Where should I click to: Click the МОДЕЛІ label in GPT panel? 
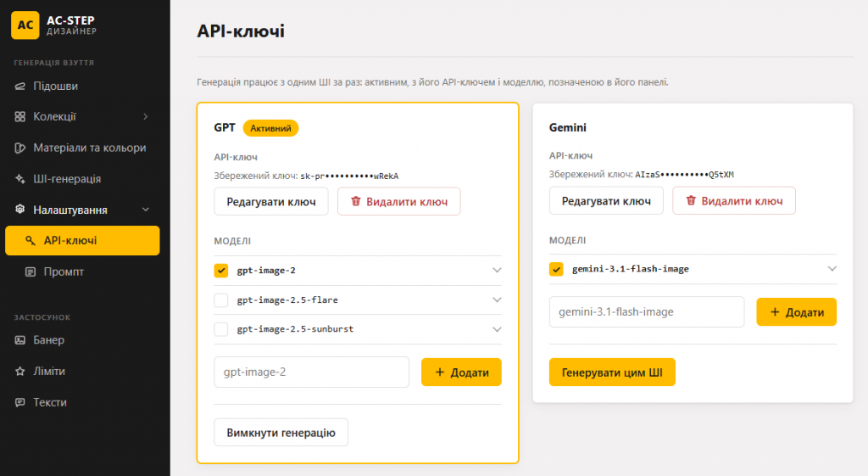232,241
